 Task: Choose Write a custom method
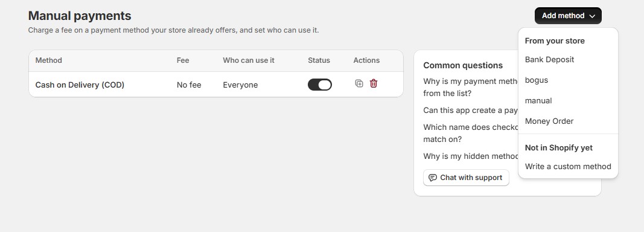[x=568, y=167]
